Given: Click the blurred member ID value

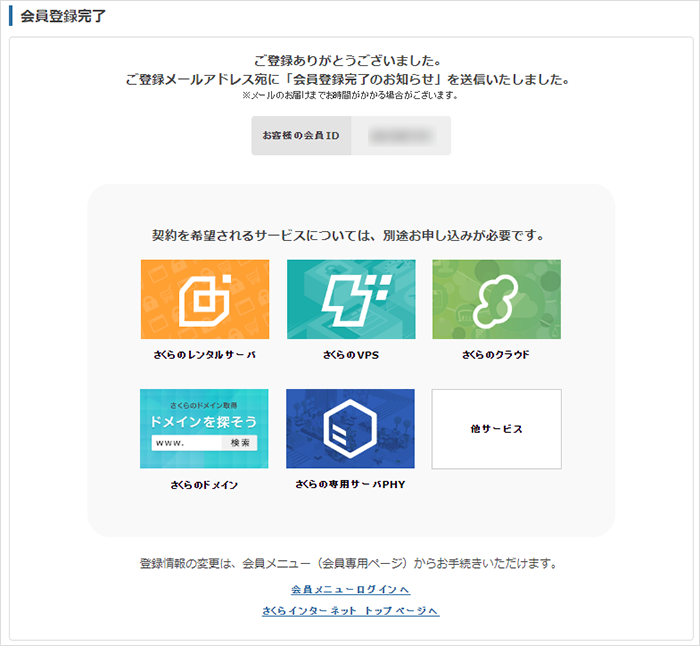Looking at the screenshot, I should (x=400, y=135).
